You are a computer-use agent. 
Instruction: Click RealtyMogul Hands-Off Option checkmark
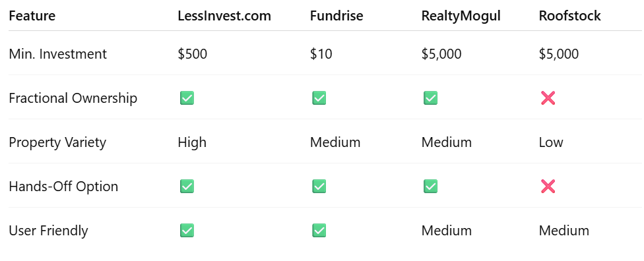pyautogui.click(x=430, y=187)
